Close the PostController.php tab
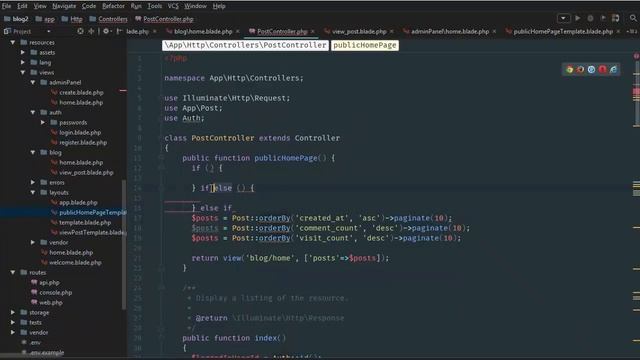The width and height of the screenshot is (640, 360). tap(313, 31)
